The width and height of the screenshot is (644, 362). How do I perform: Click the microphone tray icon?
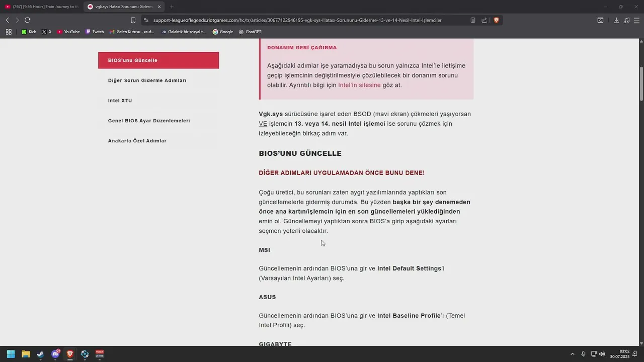[x=583, y=354]
